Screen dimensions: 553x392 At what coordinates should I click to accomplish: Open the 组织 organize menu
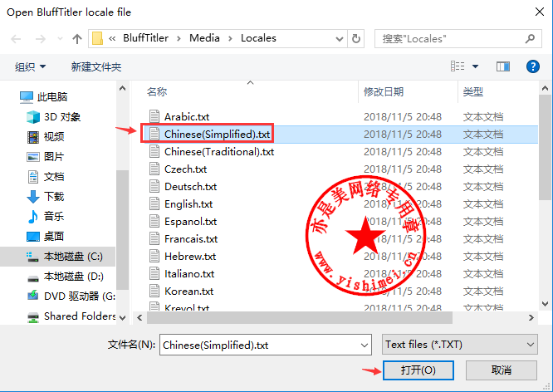click(x=31, y=66)
